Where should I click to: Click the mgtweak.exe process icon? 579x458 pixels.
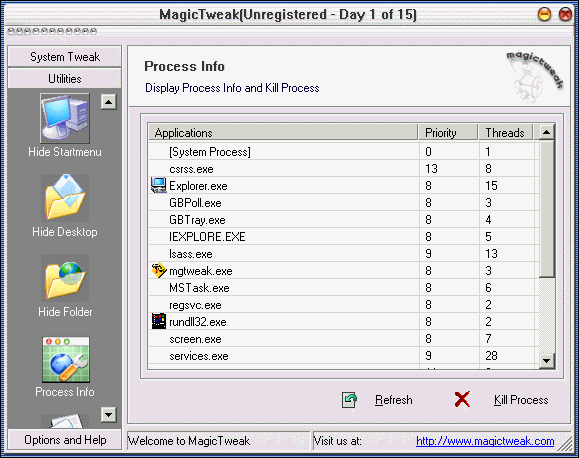tap(159, 271)
